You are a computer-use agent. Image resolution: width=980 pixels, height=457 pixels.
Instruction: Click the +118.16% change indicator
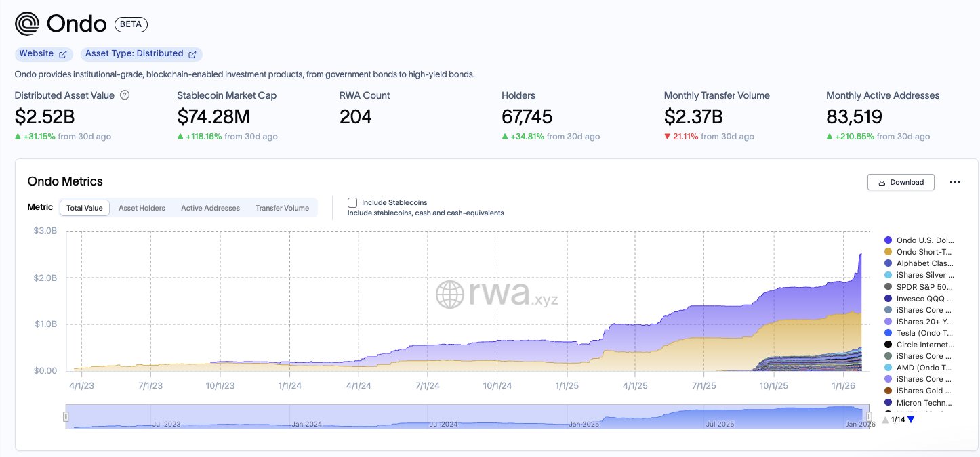pyautogui.click(x=199, y=137)
